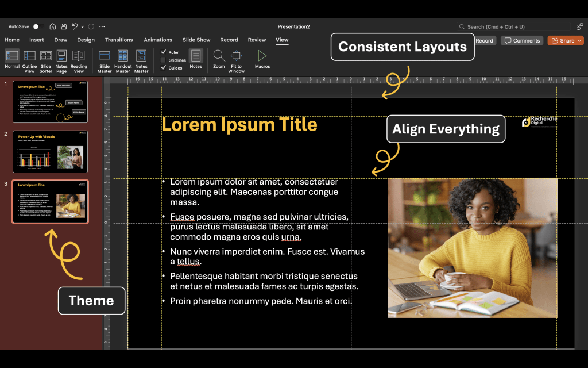The height and width of the screenshot is (368, 588).
Task: Open Slide Sorter view
Action: [45, 59]
